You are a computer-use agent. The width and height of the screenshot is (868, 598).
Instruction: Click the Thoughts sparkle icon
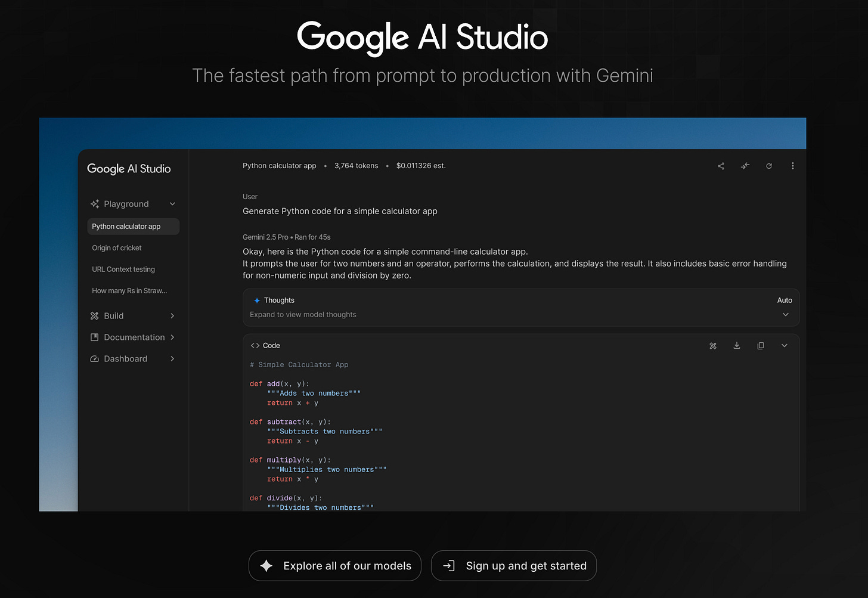[x=257, y=300]
